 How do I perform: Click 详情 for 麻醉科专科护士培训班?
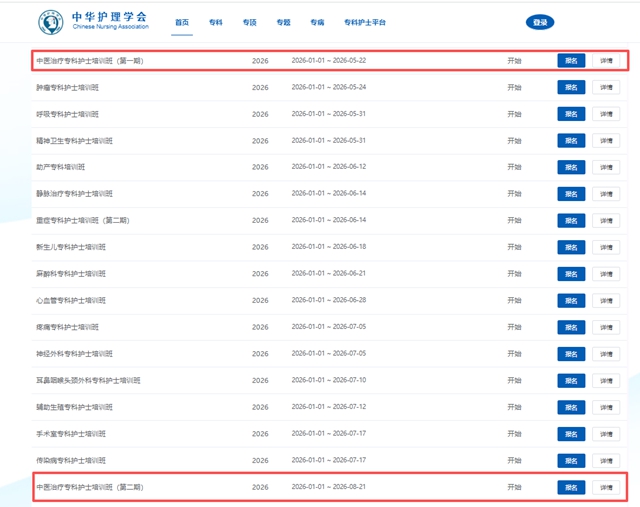point(606,274)
